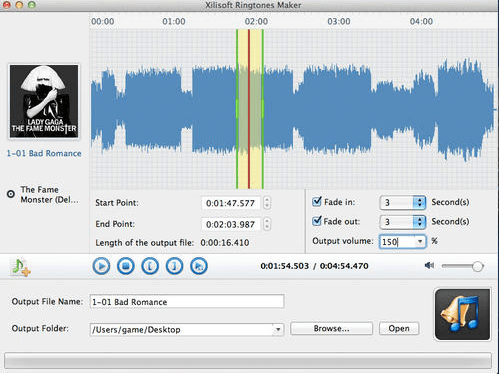Expand the Output Folder path dropdown
This screenshot has width=499, height=374.
tap(278, 330)
